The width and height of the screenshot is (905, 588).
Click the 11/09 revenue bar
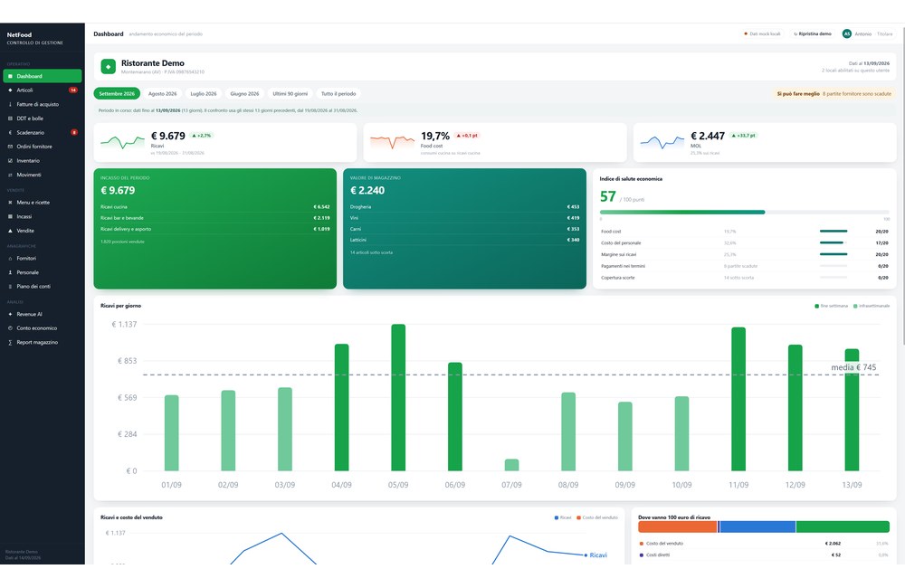pyautogui.click(x=738, y=399)
